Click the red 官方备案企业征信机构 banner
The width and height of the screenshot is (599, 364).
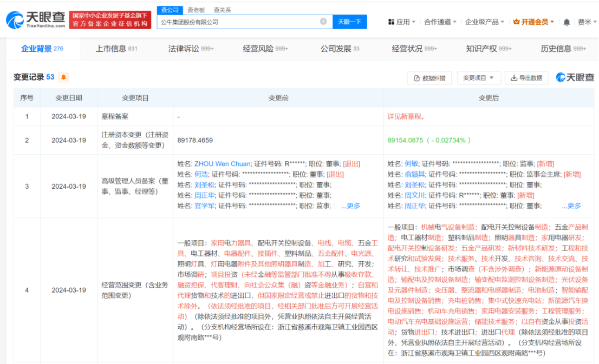[x=110, y=20]
